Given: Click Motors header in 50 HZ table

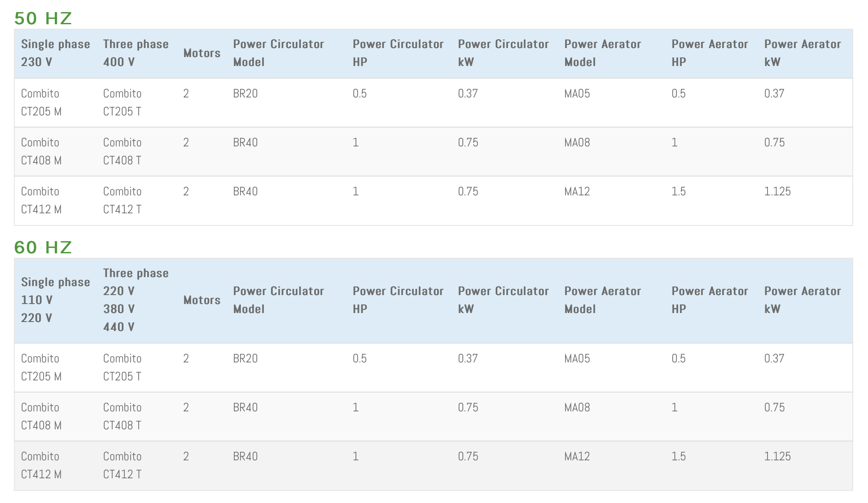Looking at the screenshot, I should click(202, 53).
